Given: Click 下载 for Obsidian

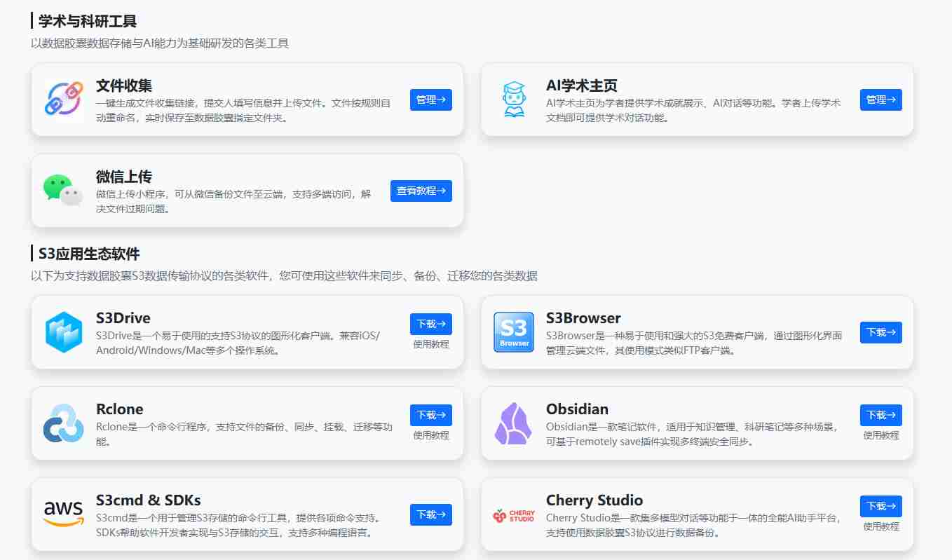Looking at the screenshot, I should click(x=880, y=415).
